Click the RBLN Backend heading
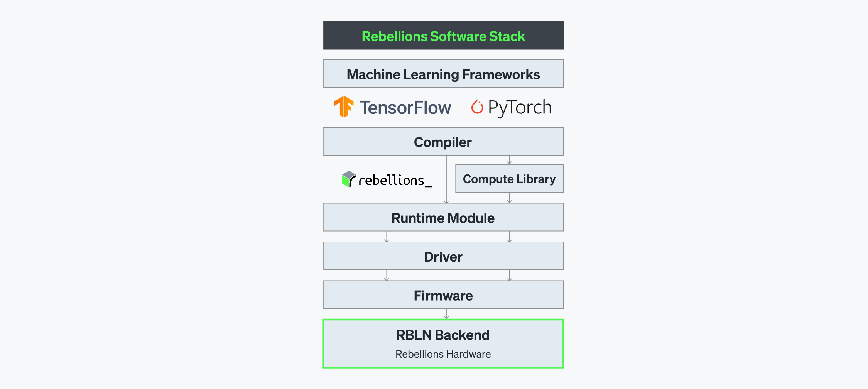Screen dimensions: 868x389 443,335
